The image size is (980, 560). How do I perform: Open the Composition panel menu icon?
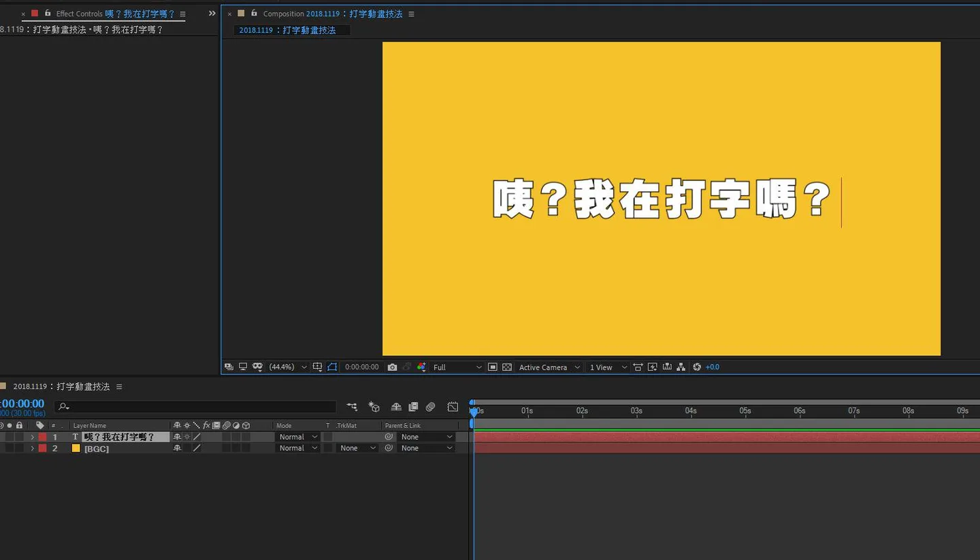tap(411, 14)
